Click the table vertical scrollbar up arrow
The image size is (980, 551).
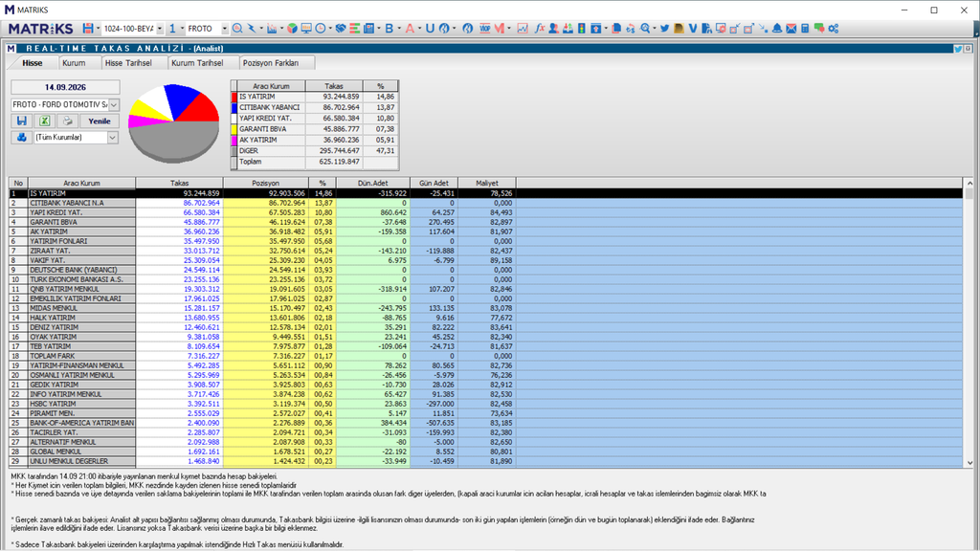click(969, 183)
